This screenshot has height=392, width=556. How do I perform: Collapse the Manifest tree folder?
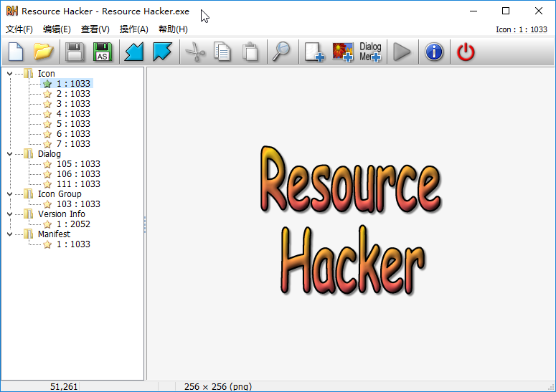[9, 234]
